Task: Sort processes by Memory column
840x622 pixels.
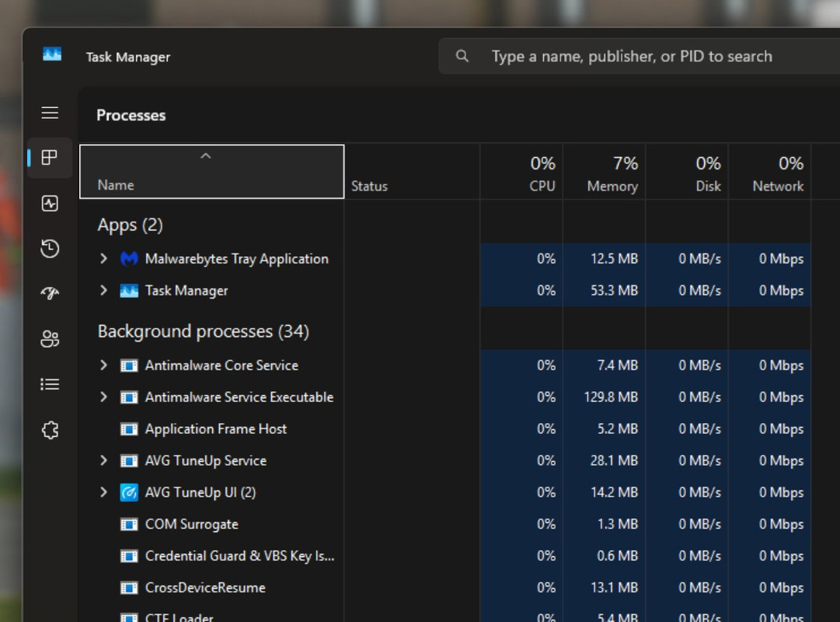Action: click(x=605, y=172)
